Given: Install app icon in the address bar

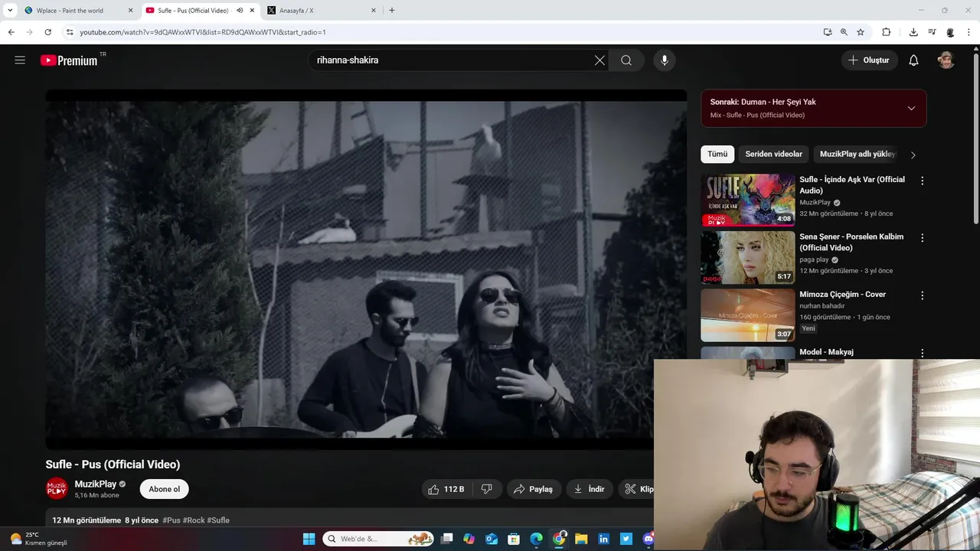Looking at the screenshot, I should (x=828, y=32).
